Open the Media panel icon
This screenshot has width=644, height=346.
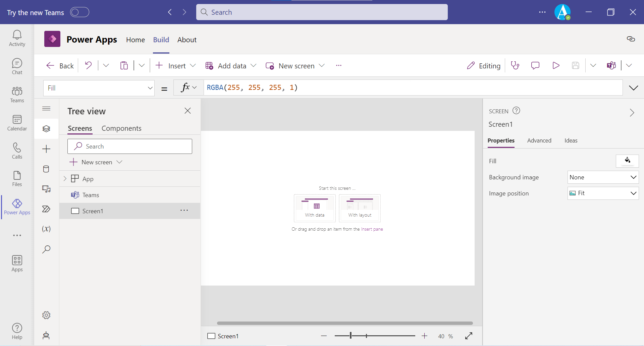46,189
